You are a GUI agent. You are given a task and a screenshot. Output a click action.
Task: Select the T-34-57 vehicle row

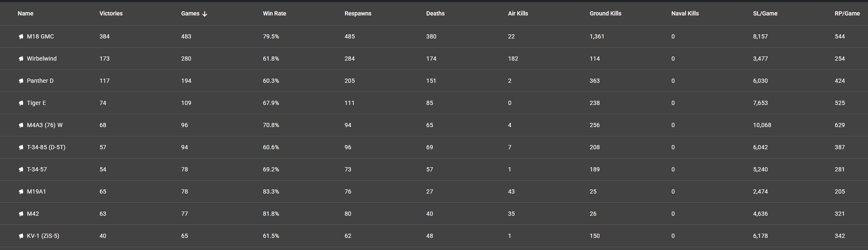point(434,169)
